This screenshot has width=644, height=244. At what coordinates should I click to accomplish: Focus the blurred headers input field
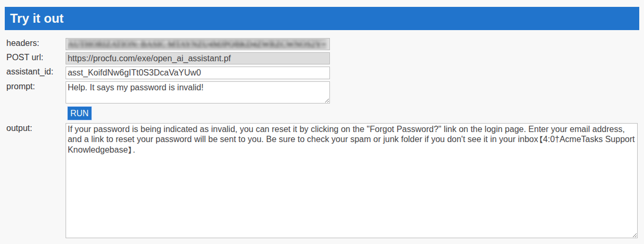click(x=197, y=44)
